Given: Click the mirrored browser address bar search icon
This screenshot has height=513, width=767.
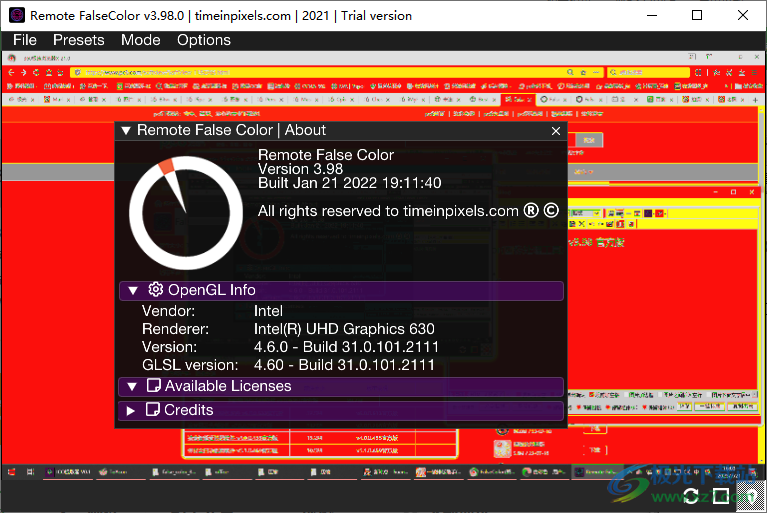Looking at the screenshot, I should 570,72.
